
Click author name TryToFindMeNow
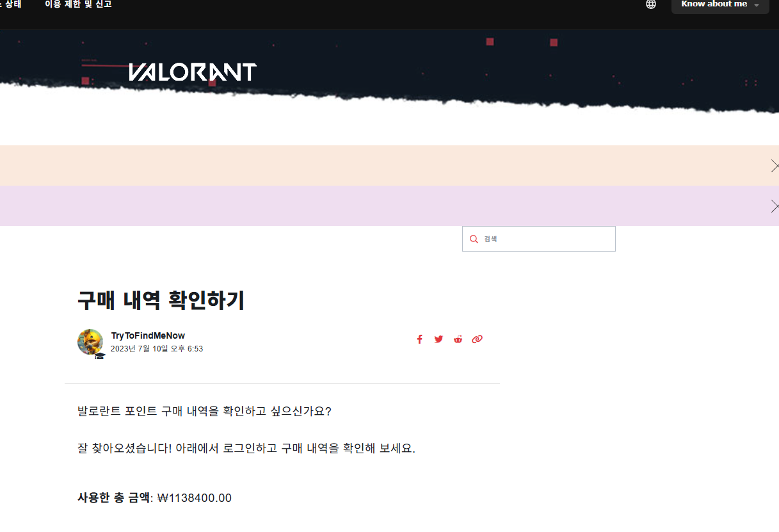click(148, 335)
